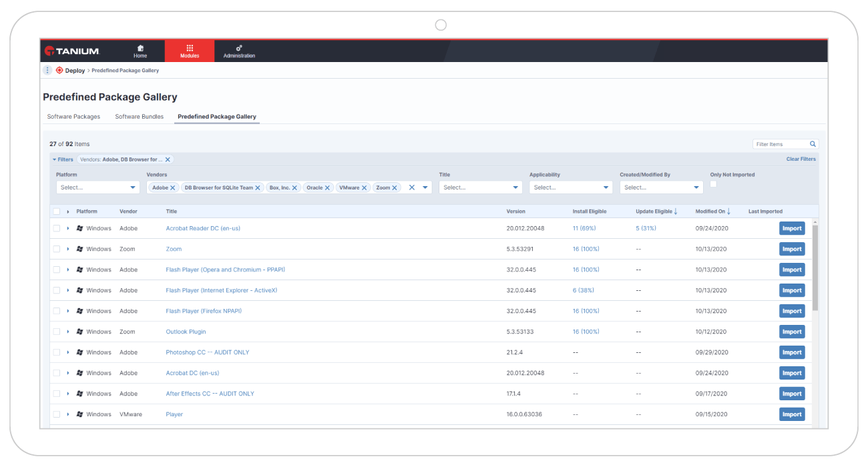
Task: Select the Photoshop CC row checkbox
Action: click(57, 352)
